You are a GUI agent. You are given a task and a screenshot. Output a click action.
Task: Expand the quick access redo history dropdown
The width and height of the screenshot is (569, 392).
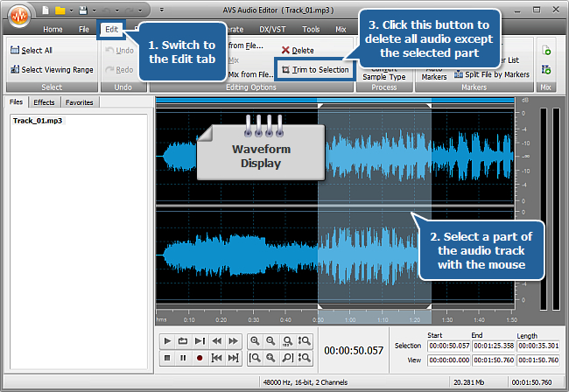point(140,10)
